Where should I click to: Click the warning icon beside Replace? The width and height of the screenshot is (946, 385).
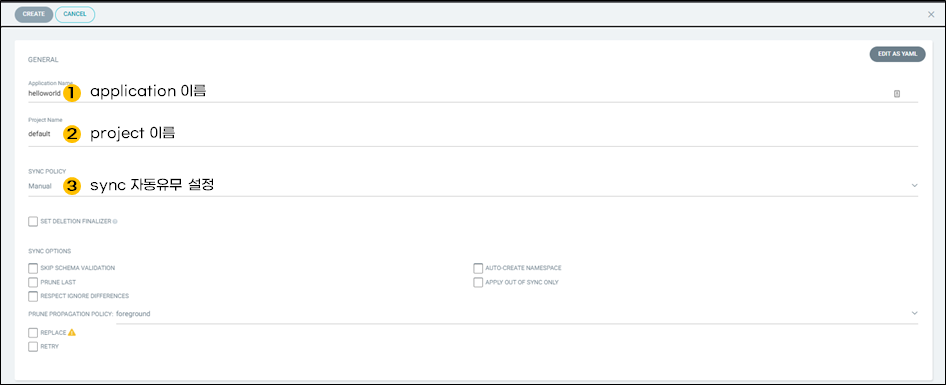[x=72, y=332]
